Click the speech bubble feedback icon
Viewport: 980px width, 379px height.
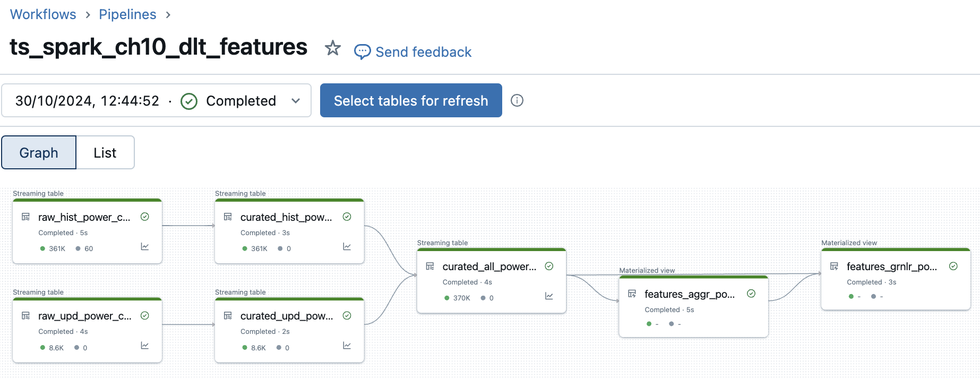(x=363, y=51)
